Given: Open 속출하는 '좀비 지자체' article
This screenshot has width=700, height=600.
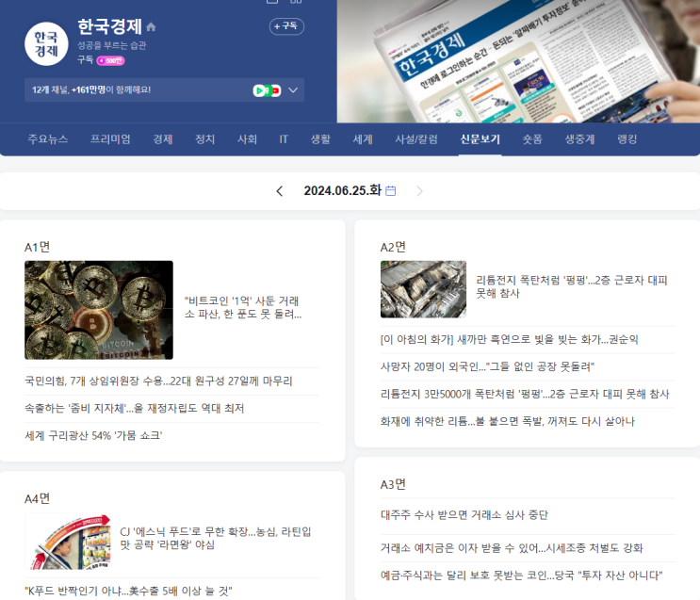Looking at the screenshot, I should pyautogui.click(x=135, y=409).
